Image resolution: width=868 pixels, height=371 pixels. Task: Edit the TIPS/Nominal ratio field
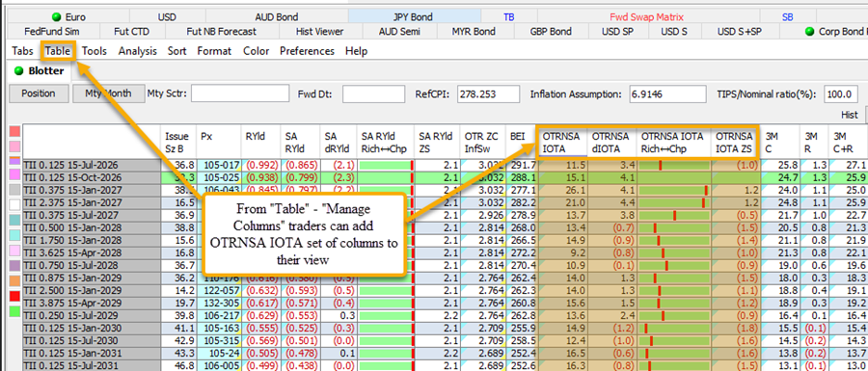tap(841, 93)
